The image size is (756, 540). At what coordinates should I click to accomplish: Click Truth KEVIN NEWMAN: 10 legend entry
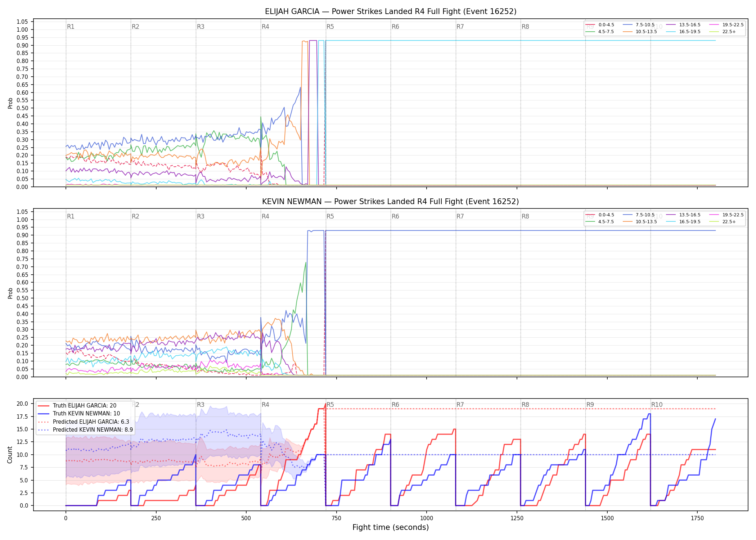click(79, 414)
